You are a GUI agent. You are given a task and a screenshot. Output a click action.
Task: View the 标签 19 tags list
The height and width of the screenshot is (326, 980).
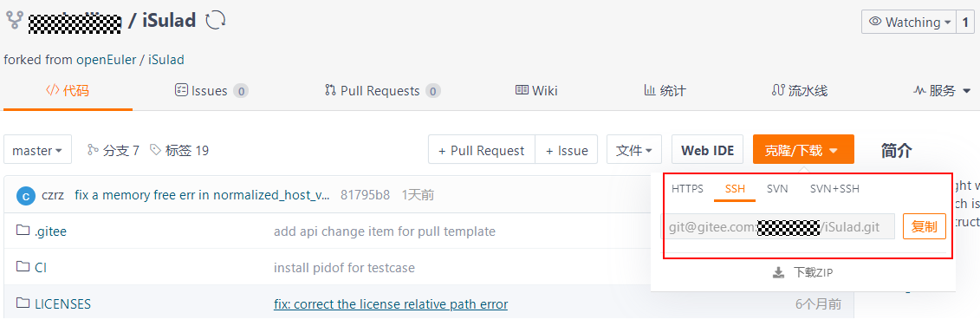point(179,150)
